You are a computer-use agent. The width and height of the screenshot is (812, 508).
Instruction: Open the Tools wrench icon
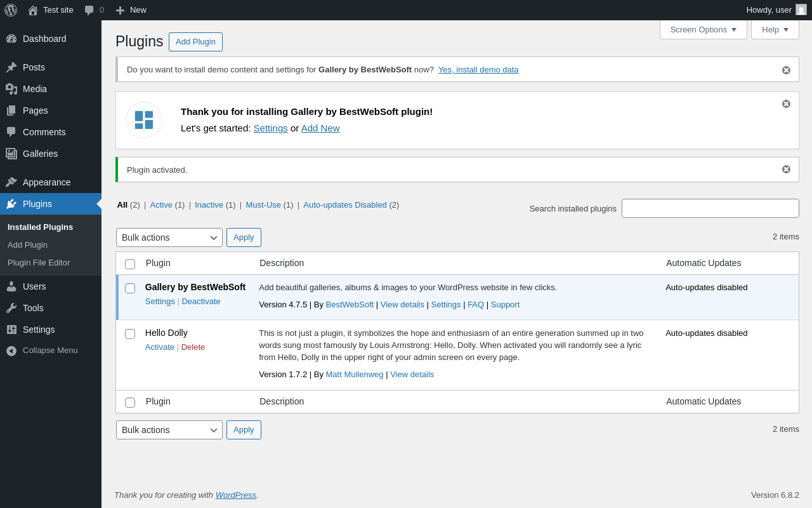pos(11,308)
